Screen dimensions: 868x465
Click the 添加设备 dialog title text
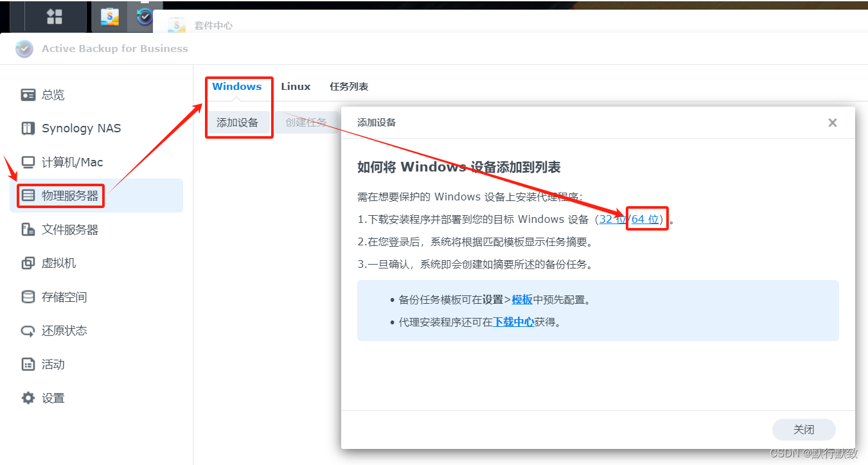click(x=376, y=123)
